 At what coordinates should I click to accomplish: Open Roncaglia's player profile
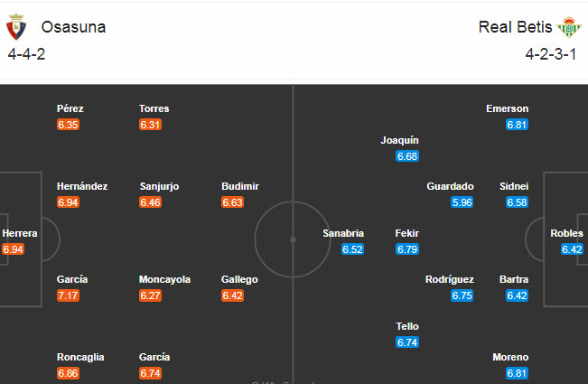pyautogui.click(x=80, y=357)
